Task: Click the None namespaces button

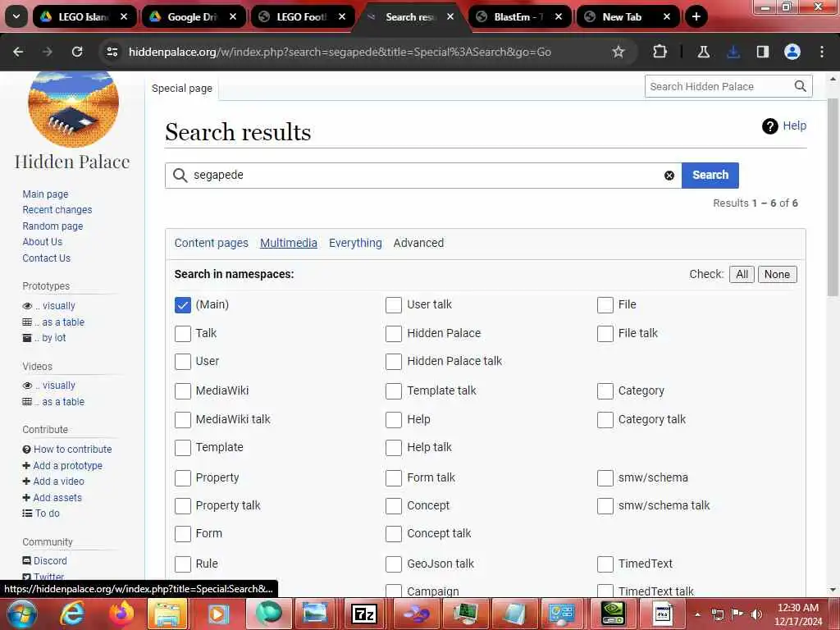Action: 777,274
